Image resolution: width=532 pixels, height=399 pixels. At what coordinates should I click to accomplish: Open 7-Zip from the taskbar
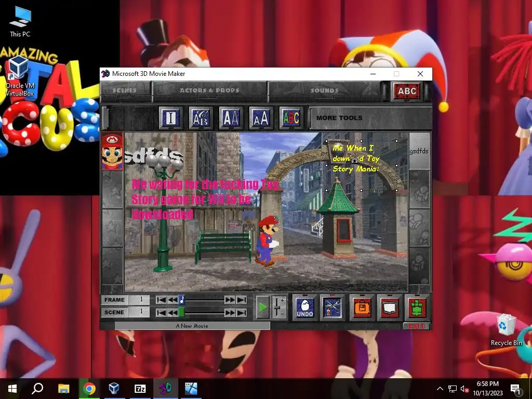point(140,389)
